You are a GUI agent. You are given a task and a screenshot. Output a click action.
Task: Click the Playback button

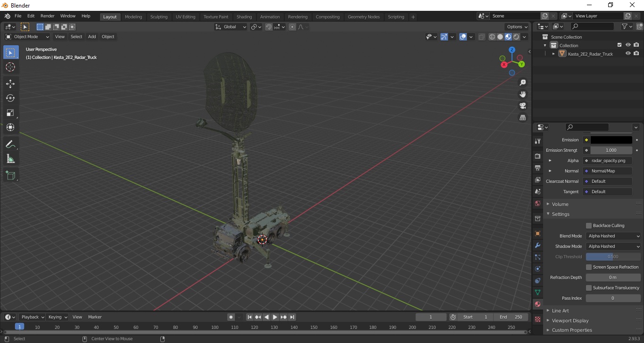click(32, 317)
